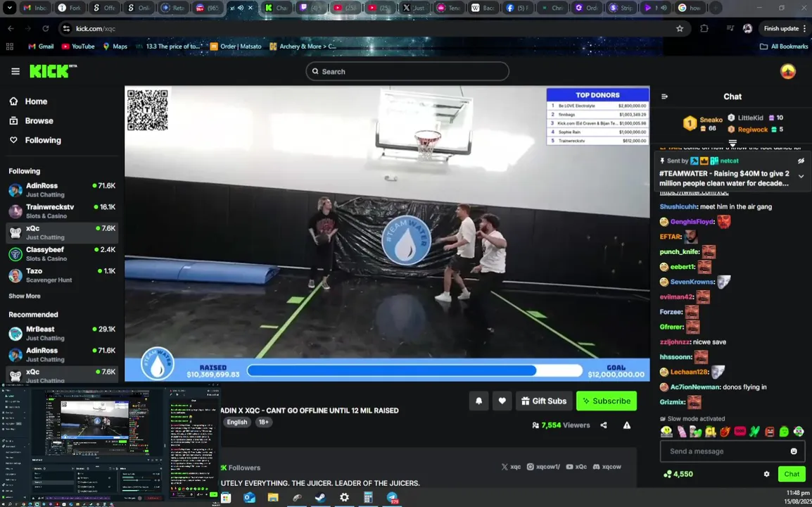Open xqc X (Twitter) link

tap(511, 467)
